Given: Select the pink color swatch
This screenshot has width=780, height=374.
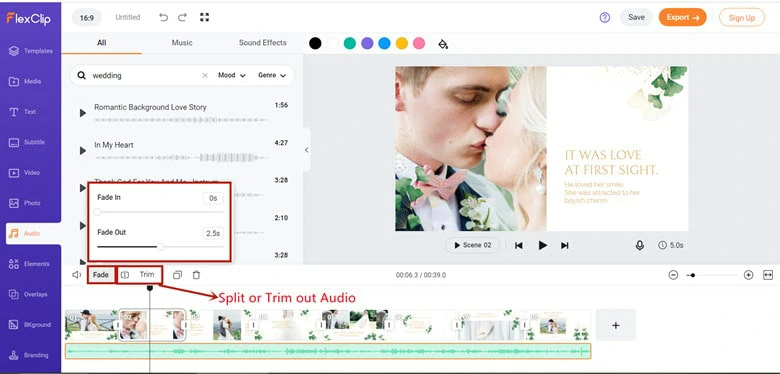Looking at the screenshot, I should pyautogui.click(x=419, y=43).
